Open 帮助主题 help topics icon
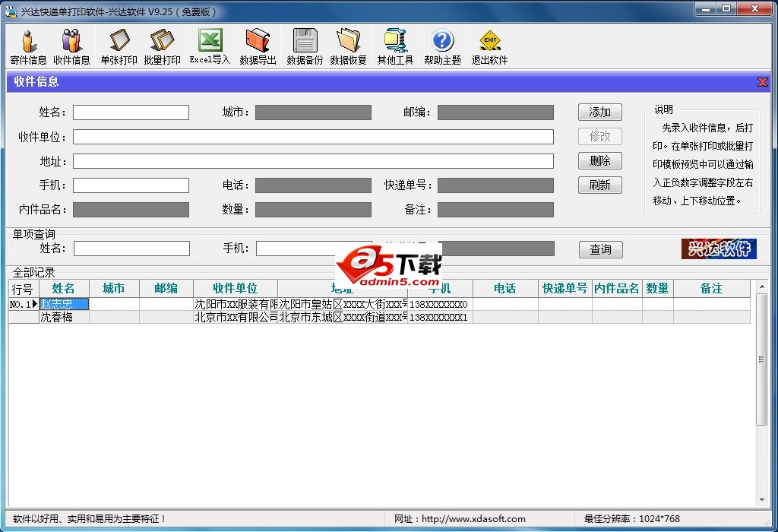This screenshot has height=532, width=778. 442,46
